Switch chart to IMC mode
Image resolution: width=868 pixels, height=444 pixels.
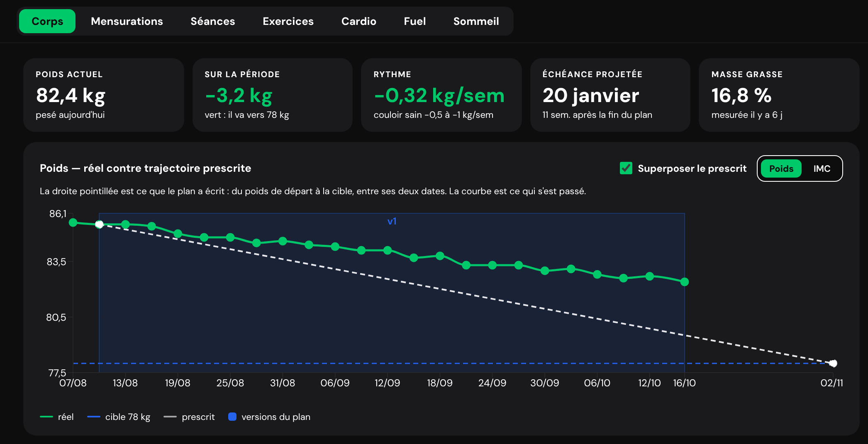click(822, 168)
